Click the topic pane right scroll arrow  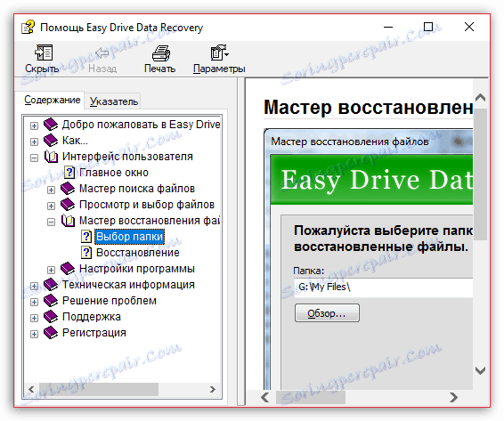click(x=453, y=398)
